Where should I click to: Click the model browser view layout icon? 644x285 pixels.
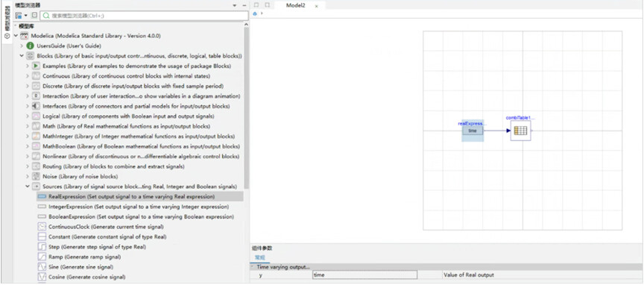(19, 15)
